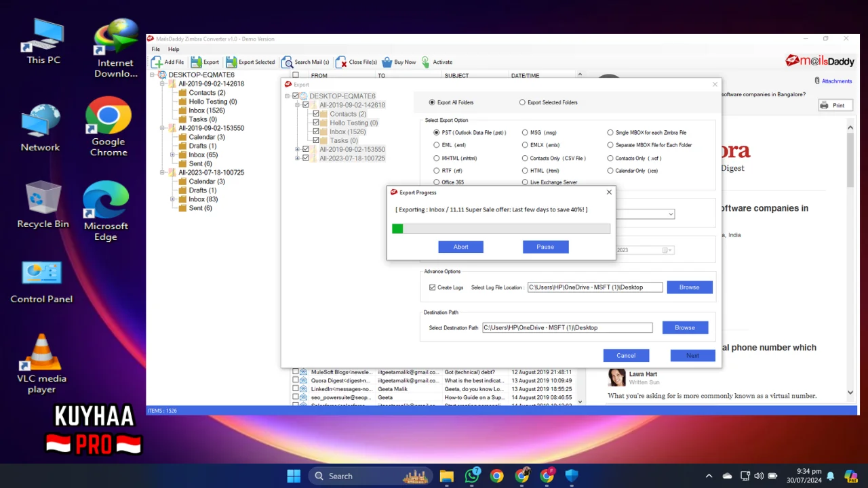
Task: Select Export All Folders radio button
Action: 432,102
